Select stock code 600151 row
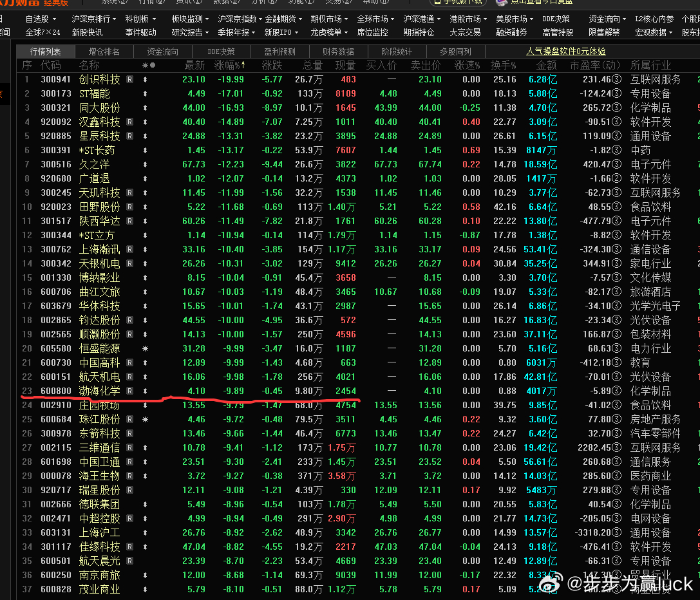Viewport: 700px width, 600px height. (56, 377)
